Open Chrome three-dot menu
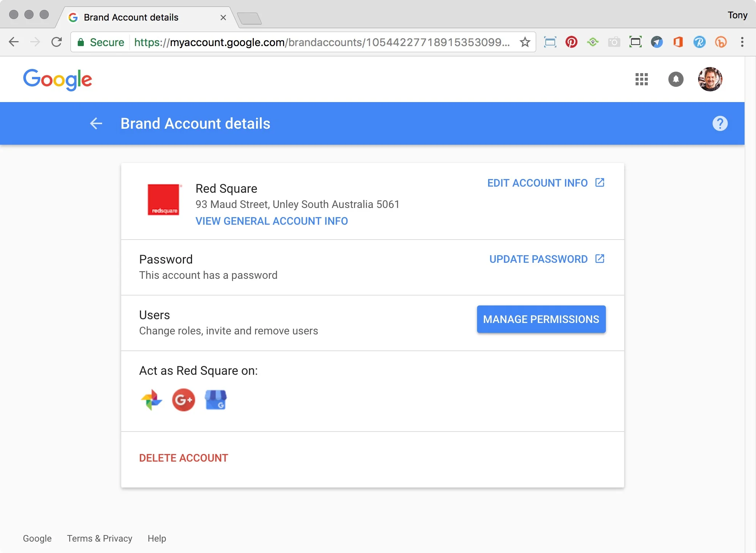 pyautogui.click(x=742, y=42)
